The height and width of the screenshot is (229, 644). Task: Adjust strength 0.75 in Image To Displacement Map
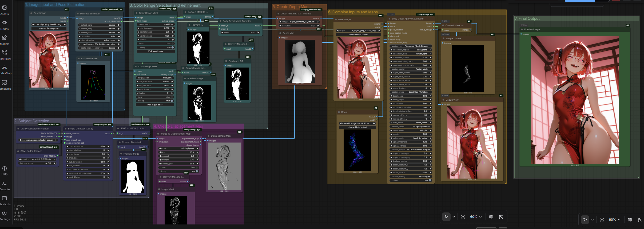(x=179, y=160)
